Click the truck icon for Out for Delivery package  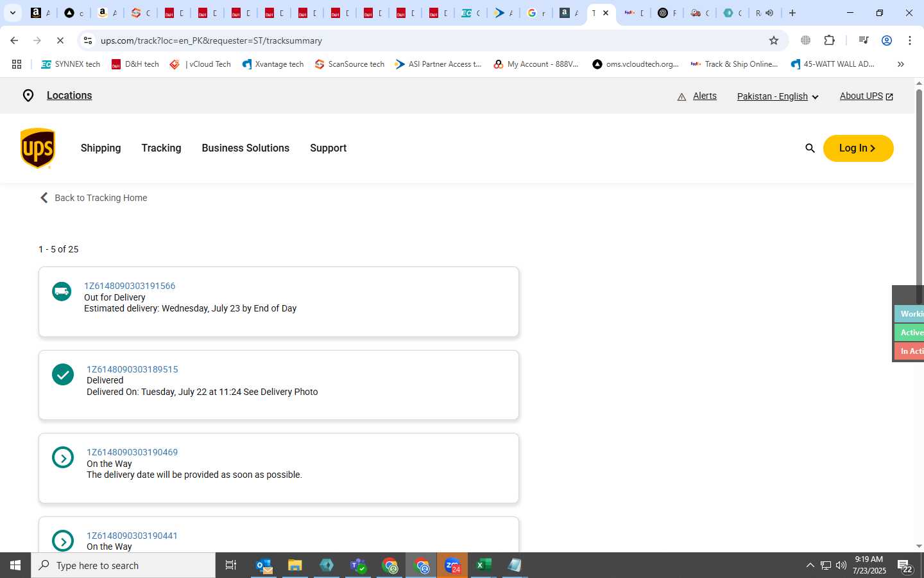click(x=62, y=292)
